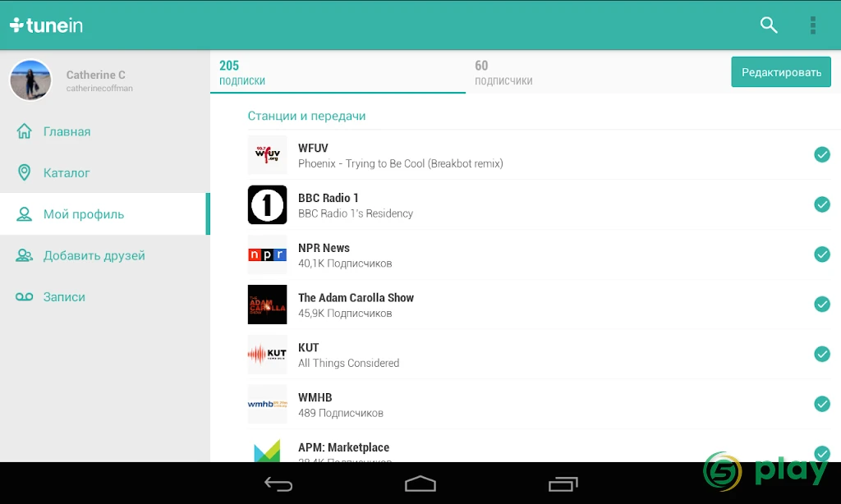Click the Каталог location pin icon
841x504 pixels.
click(24, 172)
